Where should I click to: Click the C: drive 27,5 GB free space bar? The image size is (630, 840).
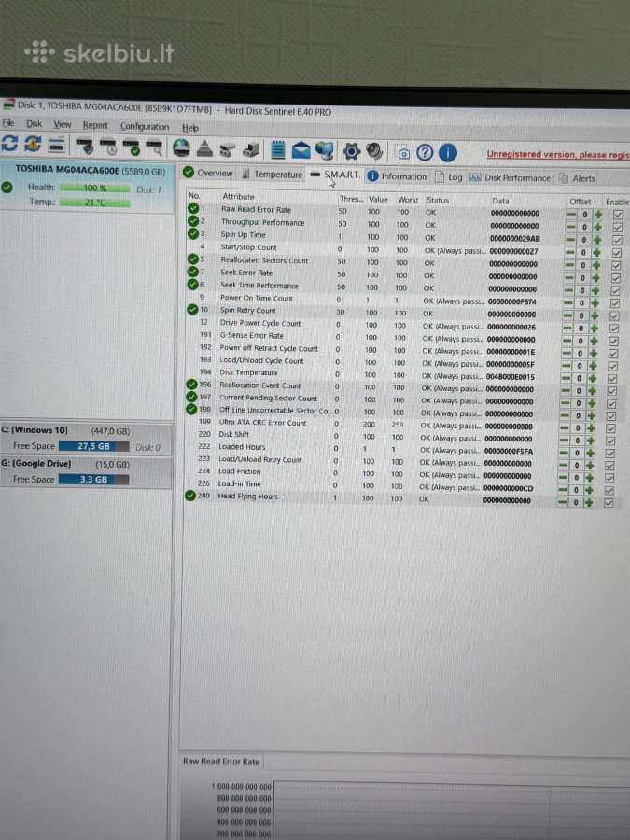[x=93, y=446]
